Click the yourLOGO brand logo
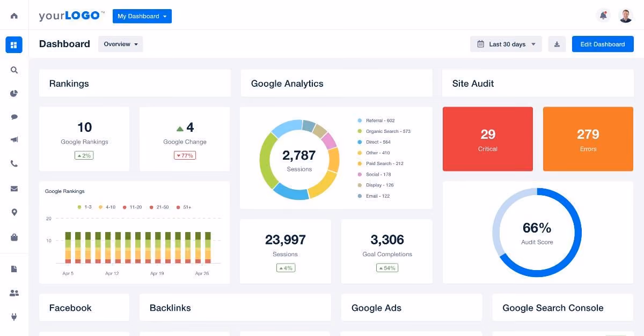The height and width of the screenshot is (336, 644). coord(71,16)
